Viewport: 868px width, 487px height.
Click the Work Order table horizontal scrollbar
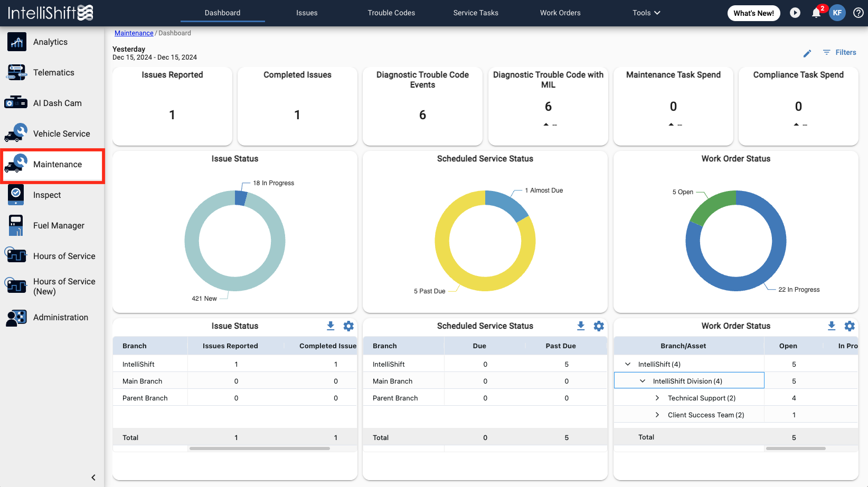click(796, 448)
